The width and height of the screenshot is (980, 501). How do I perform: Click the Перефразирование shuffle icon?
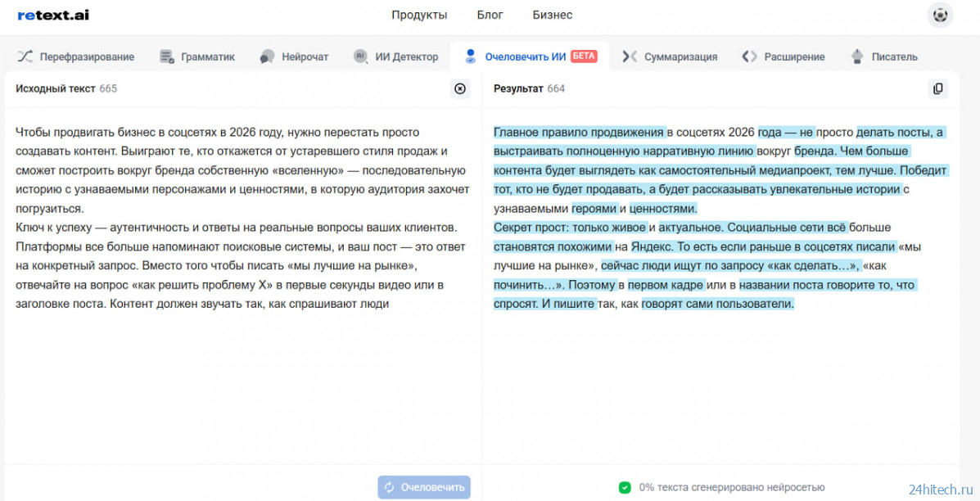[25, 56]
